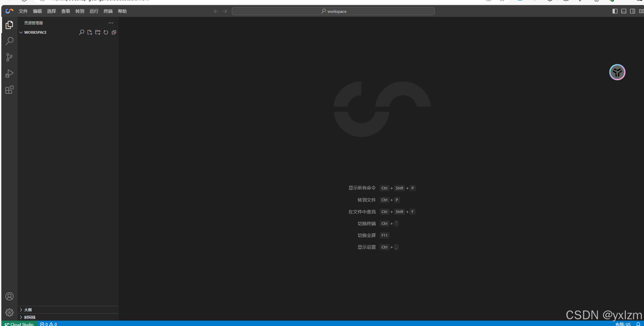
Task: Open notifications bell in status bar
Action: (638, 324)
